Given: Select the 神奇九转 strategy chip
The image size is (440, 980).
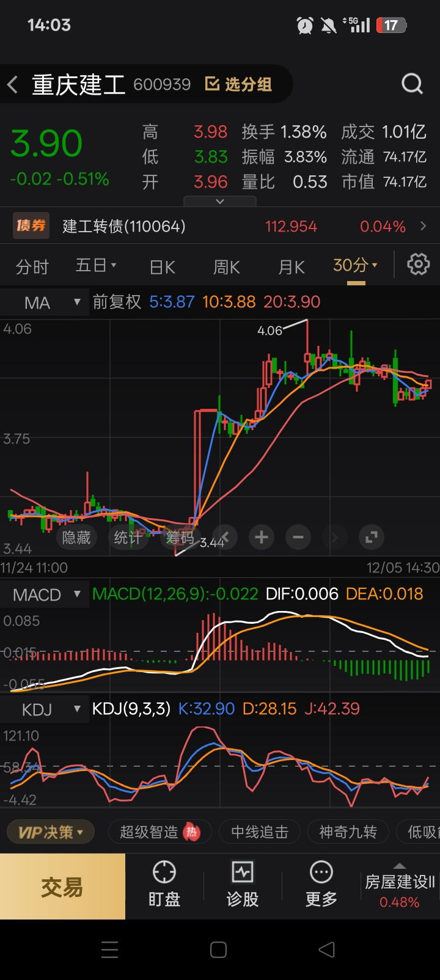Looking at the screenshot, I should tap(348, 832).
